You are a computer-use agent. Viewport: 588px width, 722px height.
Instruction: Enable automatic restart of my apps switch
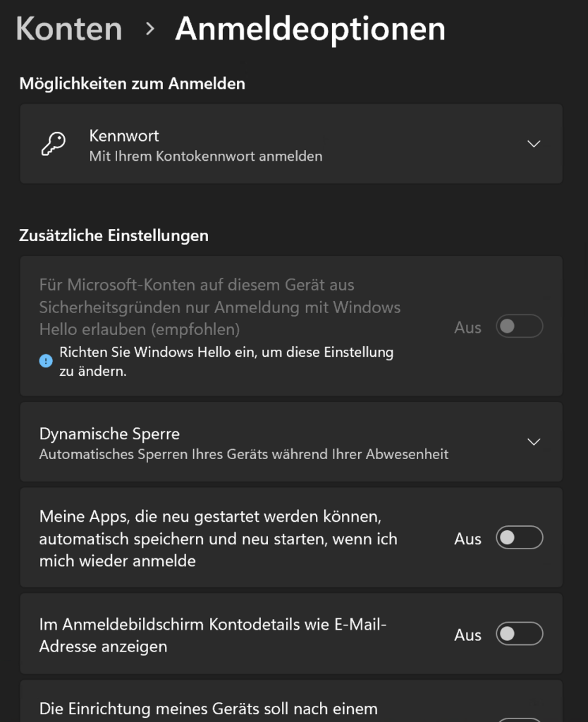(520, 539)
